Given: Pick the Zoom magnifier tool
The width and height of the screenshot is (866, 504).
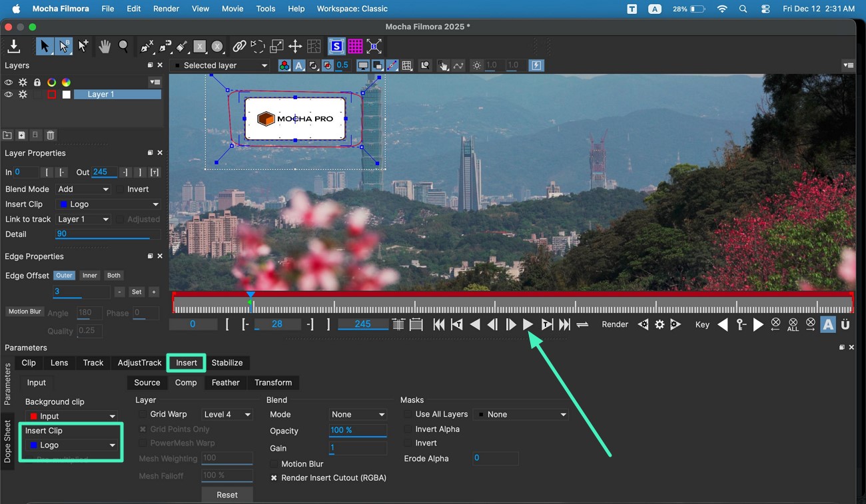Looking at the screenshot, I should pyautogui.click(x=124, y=46).
